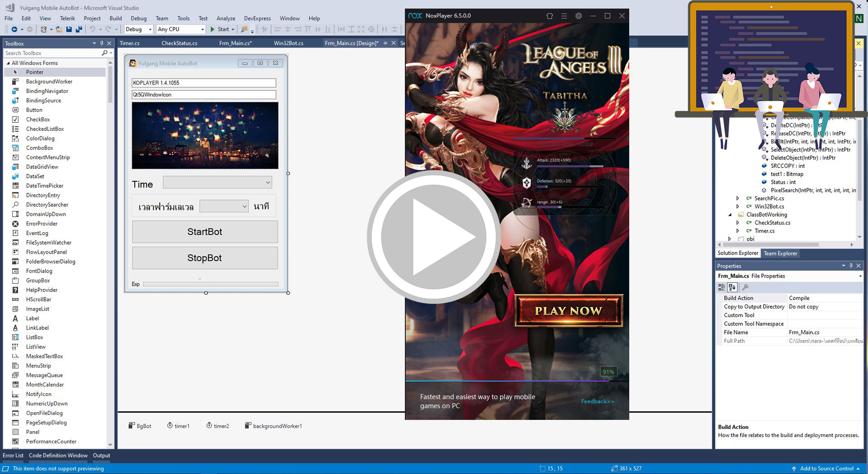The image size is (868, 474).
Task: Open the minutes combo box beside นาที
Action: 224,206
